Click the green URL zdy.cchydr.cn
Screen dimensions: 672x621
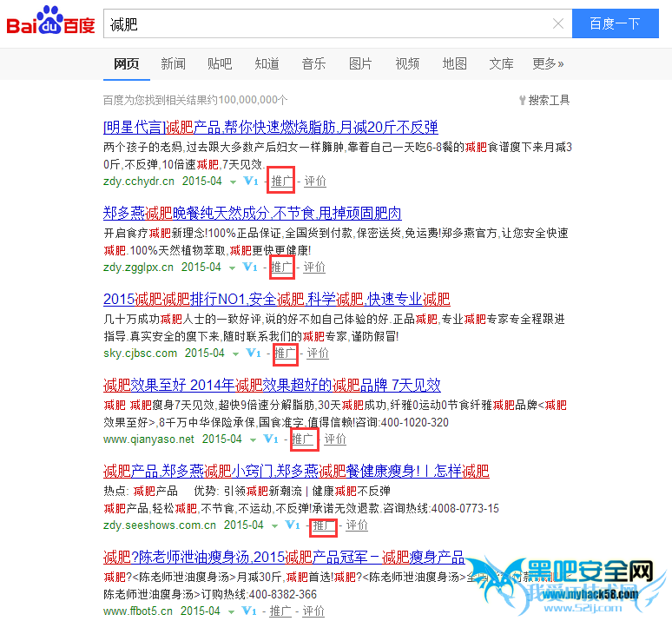[x=139, y=181]
